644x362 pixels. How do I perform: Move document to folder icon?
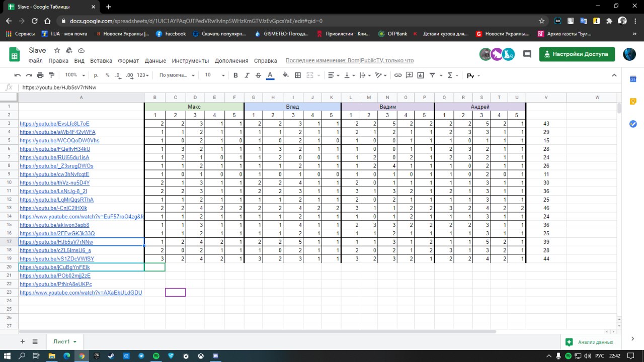(x=69, y=51)
